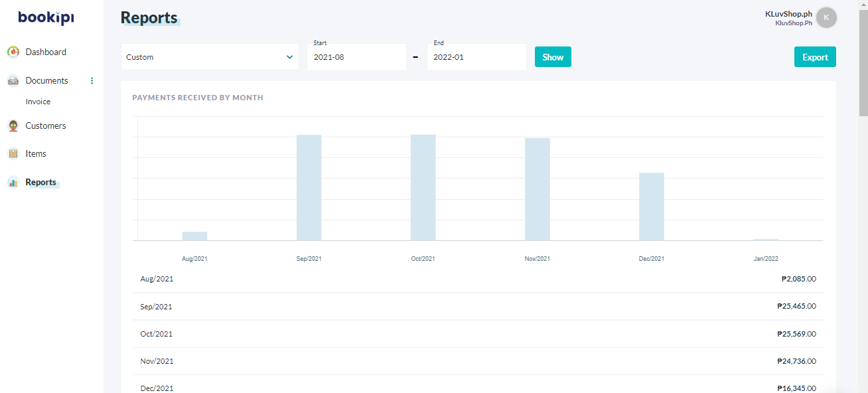Click the page vertical scrollbar thumb
The height and width of the screenshot is (393, 868).
[863, 58]
